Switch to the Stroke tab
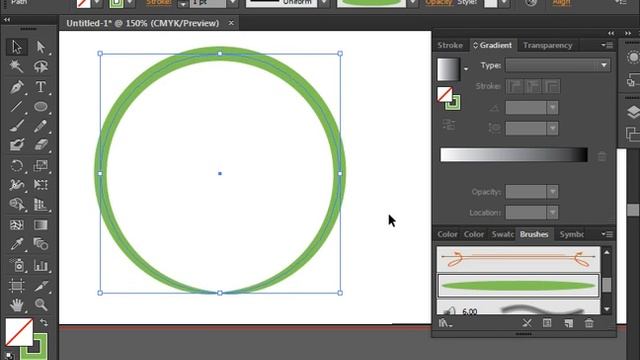This screenshot has width=640, height=360. click(450, 45)
